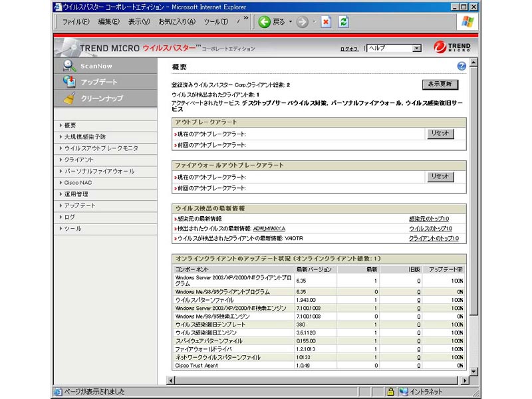The image size is (532, 399).
Task: Click the vertical scrollbar down arrow
Action: point(473,372)
